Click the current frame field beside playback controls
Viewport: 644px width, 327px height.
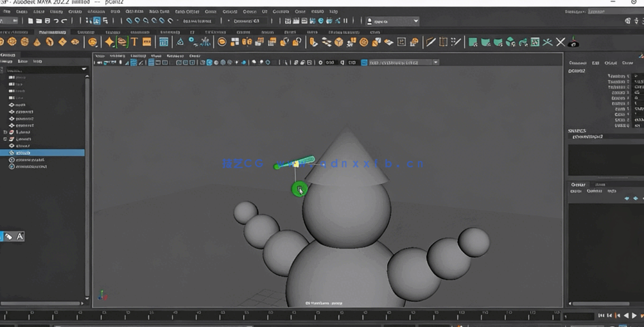pos(579,316)
